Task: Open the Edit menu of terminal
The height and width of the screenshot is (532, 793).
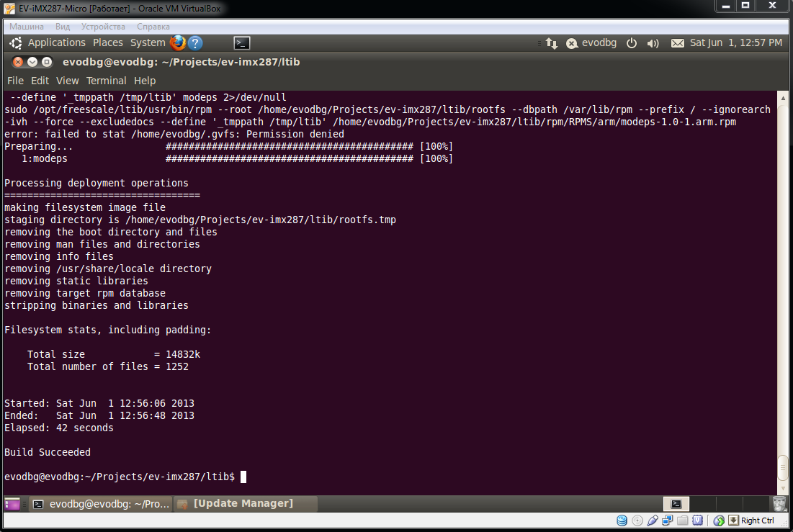Action: 40,81
